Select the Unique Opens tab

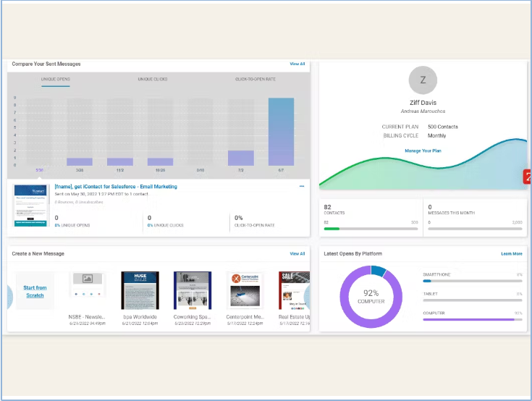[x=56, y=79]
